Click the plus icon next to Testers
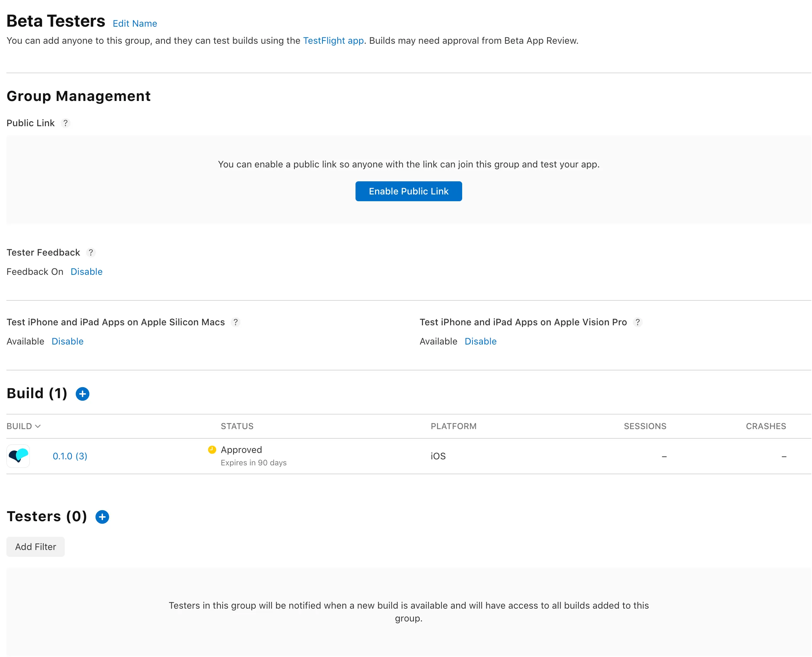 tap(102, 517)
